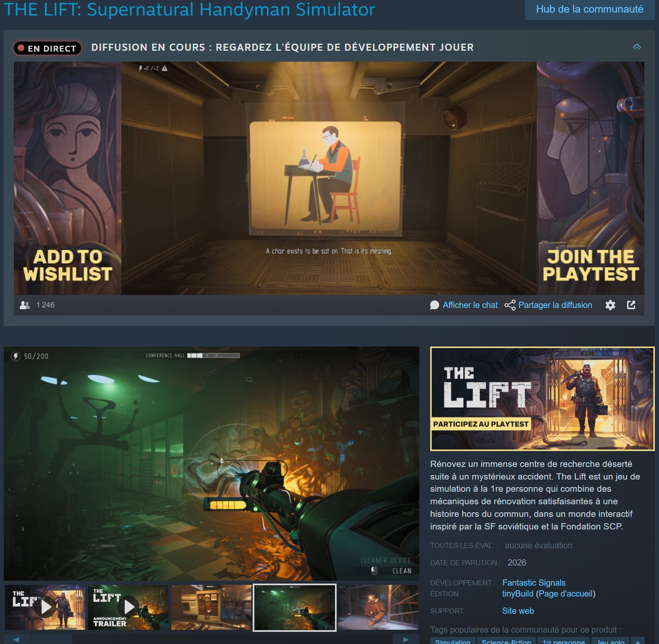Click Add to Wishlist banner
659x644 pixels.
pyautogui.click(x=68, y=178)
